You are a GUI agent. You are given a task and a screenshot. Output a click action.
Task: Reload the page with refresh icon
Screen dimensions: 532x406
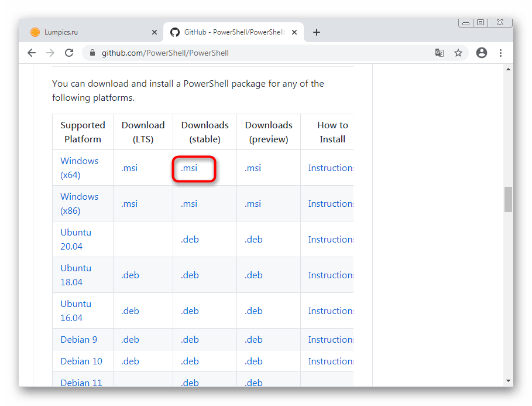coord(69,53)
